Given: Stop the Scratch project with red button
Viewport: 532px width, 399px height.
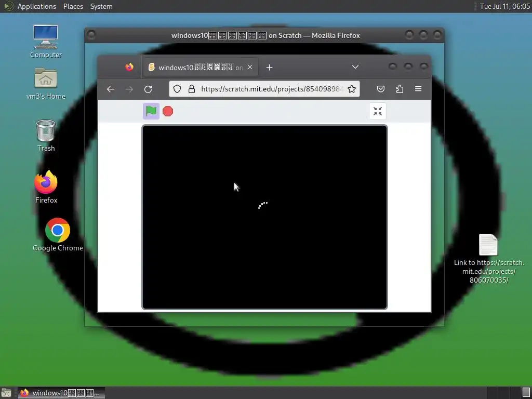Looking at the screenshot, I should (x=168, y=111).
